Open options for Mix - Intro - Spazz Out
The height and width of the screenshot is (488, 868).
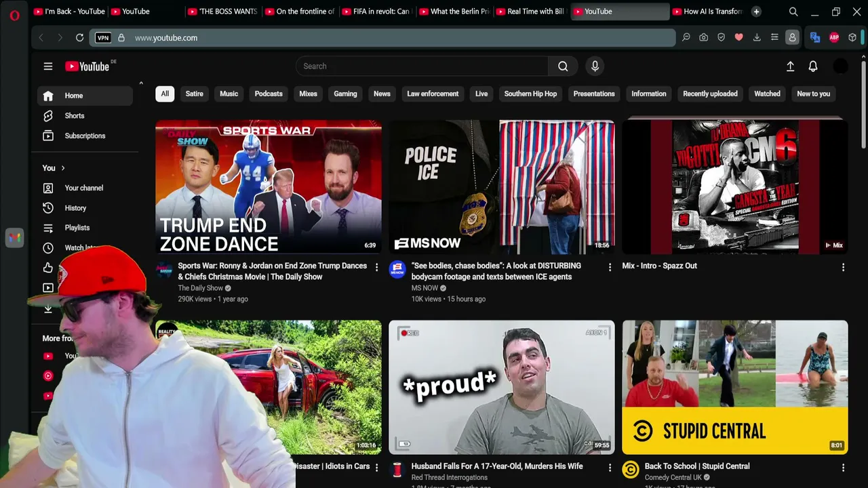coord(843,267)
